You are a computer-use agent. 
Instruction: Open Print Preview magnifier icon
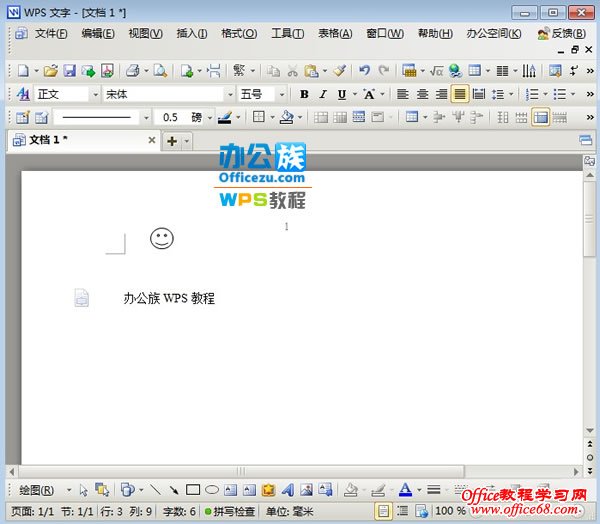click(160, 71)
